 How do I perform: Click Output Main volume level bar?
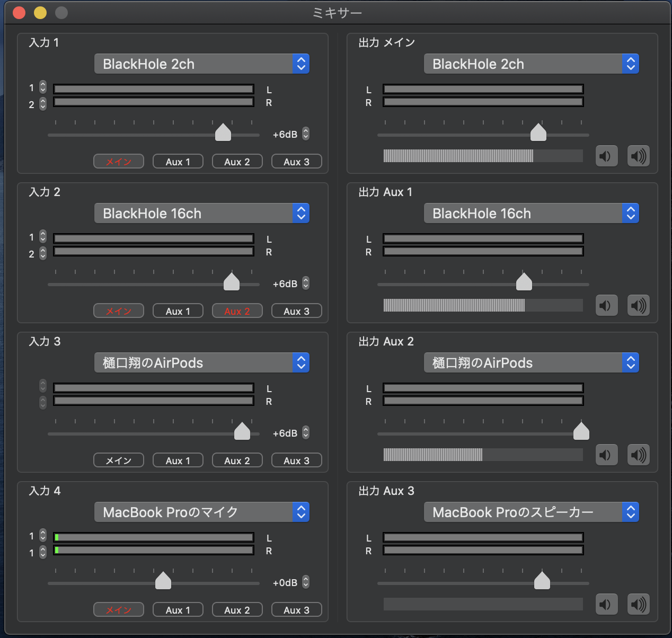[483, 156]
